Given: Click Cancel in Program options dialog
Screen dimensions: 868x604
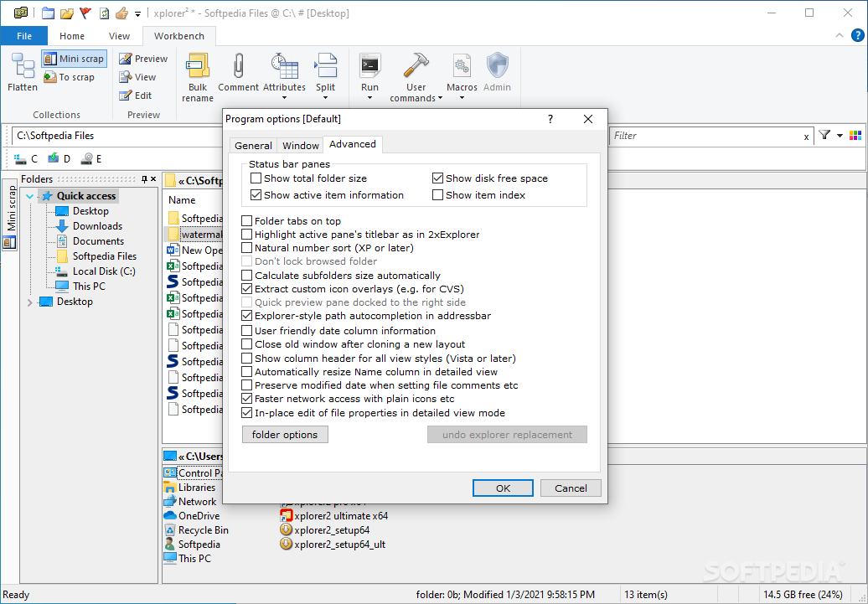Looking at the screenshot, I should pos(571,488).
